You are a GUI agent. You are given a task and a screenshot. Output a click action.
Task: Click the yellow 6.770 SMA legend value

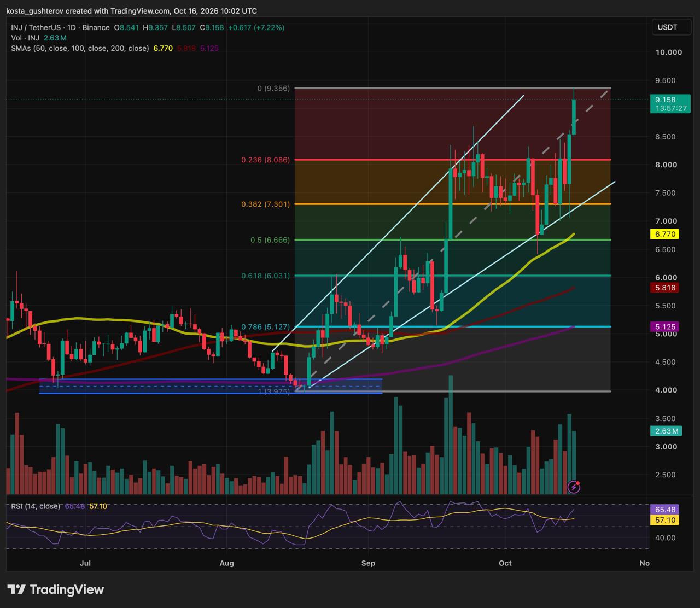coord(163,48)
